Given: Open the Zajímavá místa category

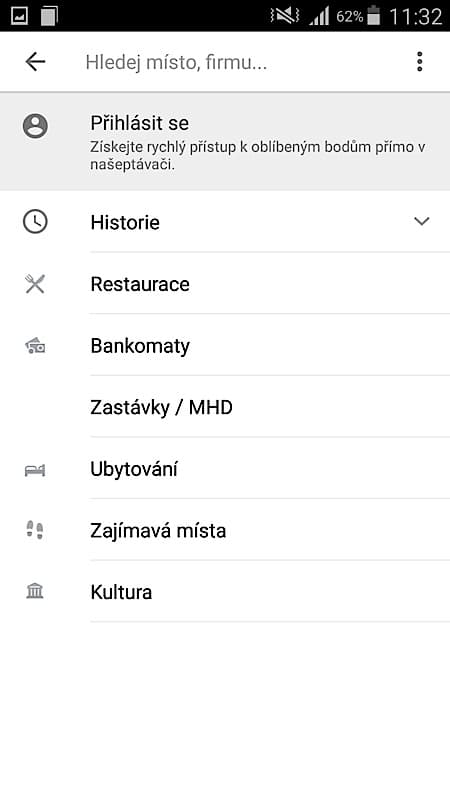Looking at the screenshot, I should [225, 531].
